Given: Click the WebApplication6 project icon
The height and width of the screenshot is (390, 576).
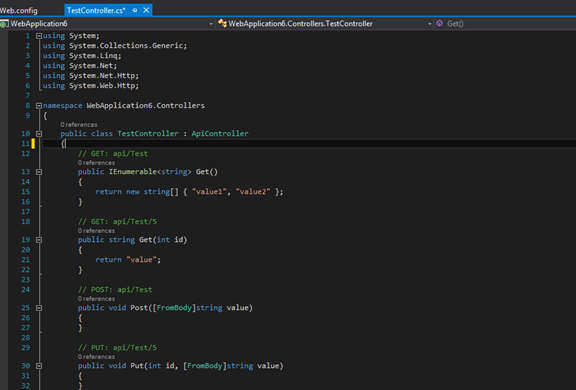Looking at the screenshot, I should pos(4,24).
